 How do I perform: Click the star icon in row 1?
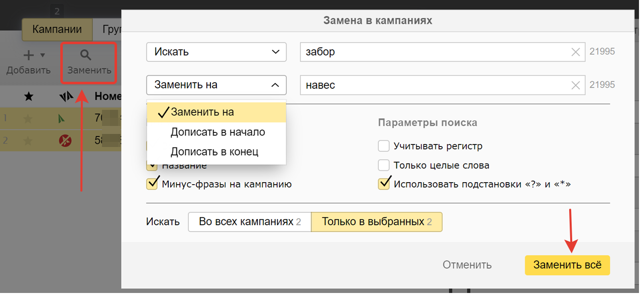[28, 119]
